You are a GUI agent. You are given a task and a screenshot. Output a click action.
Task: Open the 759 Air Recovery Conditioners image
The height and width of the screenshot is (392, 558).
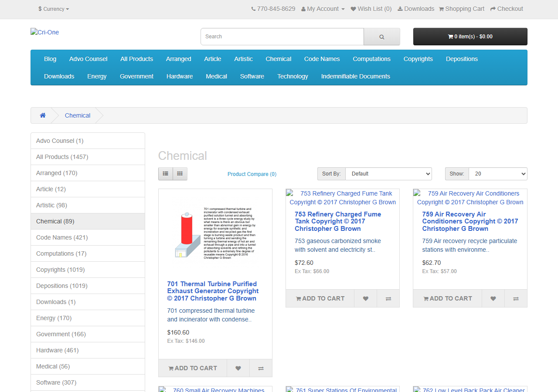pos(470,198)
